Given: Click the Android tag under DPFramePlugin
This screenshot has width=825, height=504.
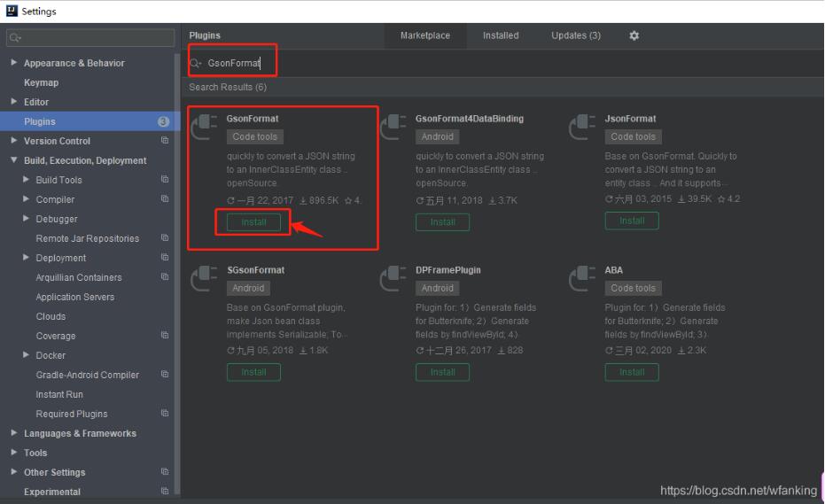Looking at the screenshot, I should 437,288.
